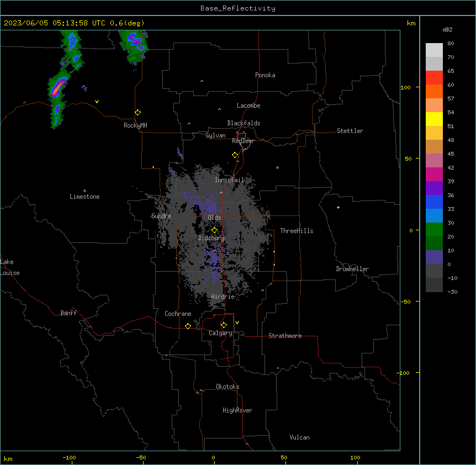This screenshot has height=465, width=476.
Task: Click the Base_Reflectivity title text
Action: pyautogui.click(x=238, y=8)
